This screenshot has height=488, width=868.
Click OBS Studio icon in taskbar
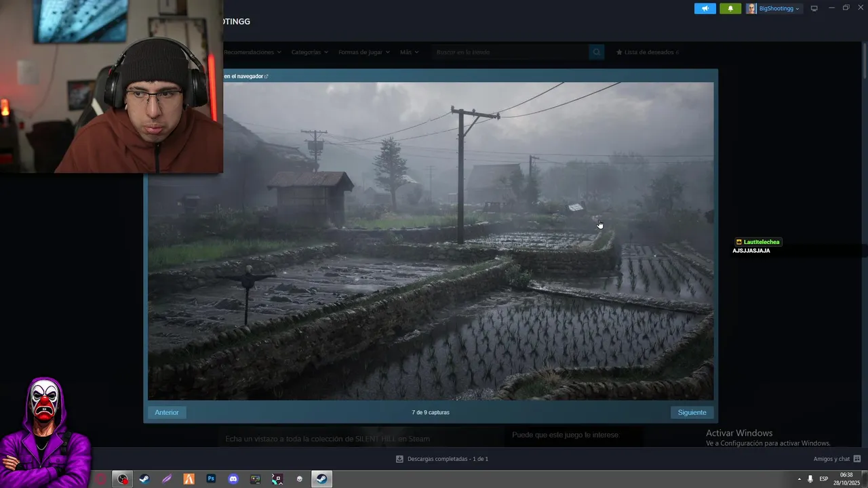click(x=122, y=479)
